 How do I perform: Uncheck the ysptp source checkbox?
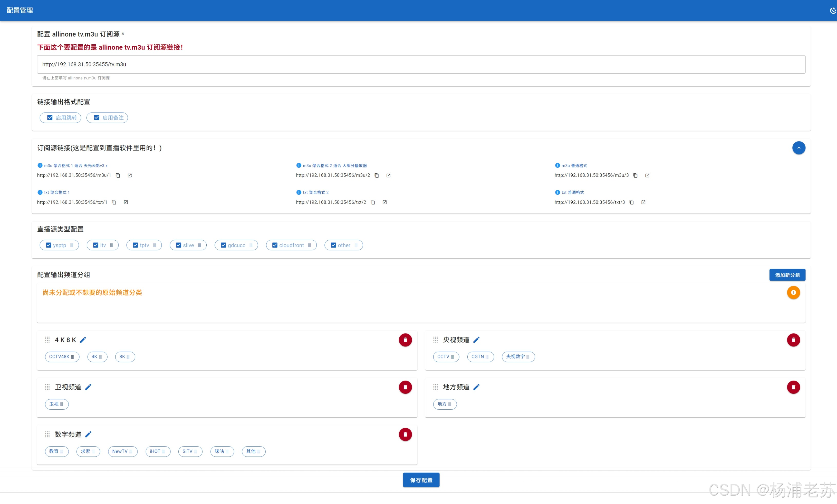[x=49, y=245]
